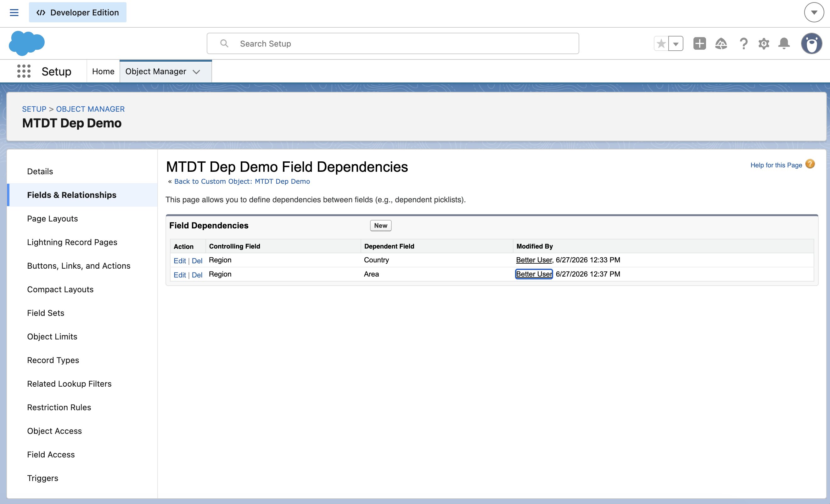The width and height of the screenshot is (830, 504).
Task: Open the favorites list dropdown arrow
Action: tap(676, 43)
